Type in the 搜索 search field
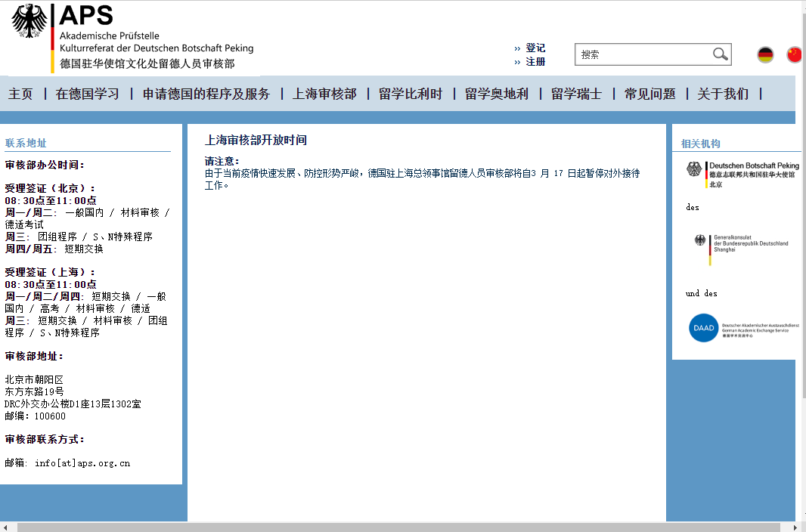Screen dimensions: 806x532 (643, 54)
